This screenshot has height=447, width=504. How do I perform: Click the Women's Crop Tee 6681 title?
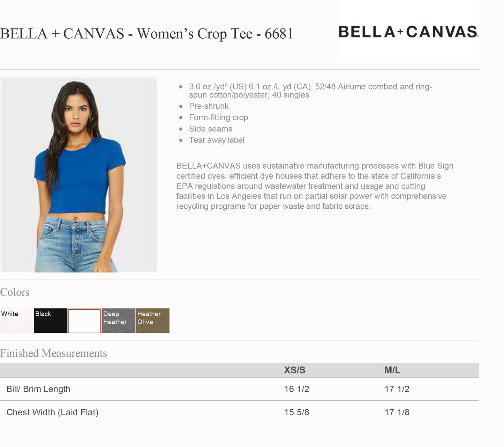(146, 34)
